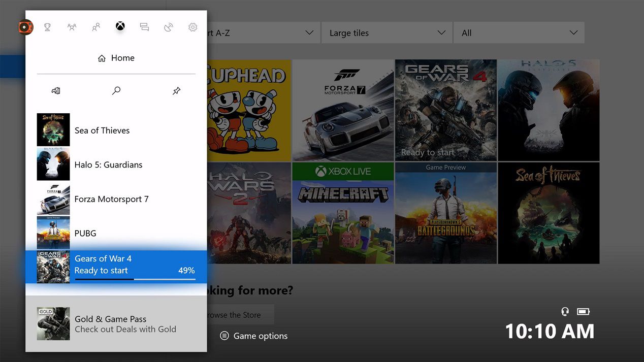Select Gears of War 4 Ready to start
This screenshot has width=644, height=362.
click(116, 267)
